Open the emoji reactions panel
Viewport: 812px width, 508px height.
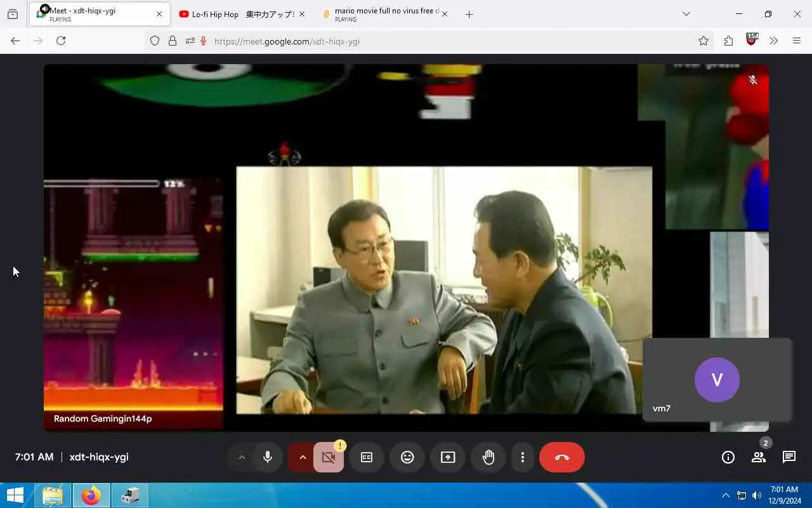click(407, 457)
